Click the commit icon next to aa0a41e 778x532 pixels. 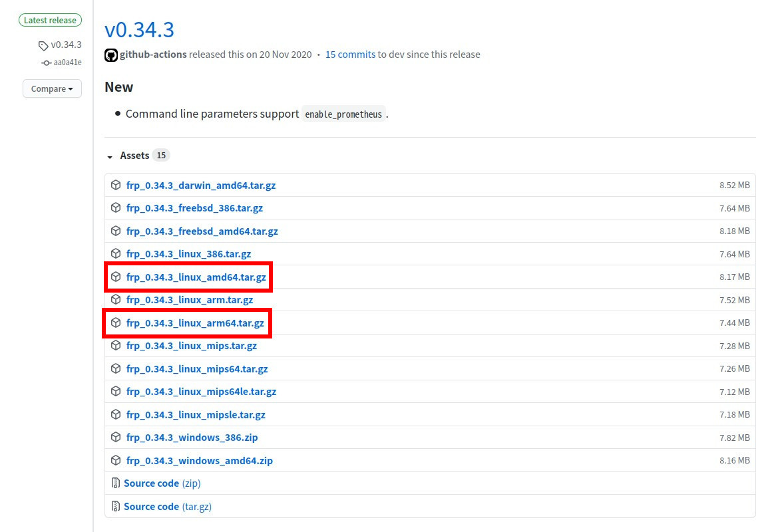(x=46, y=63)
